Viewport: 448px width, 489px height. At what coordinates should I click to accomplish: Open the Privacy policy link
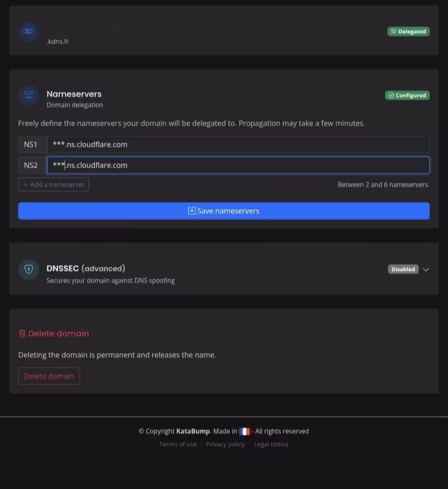pos(225,445)
